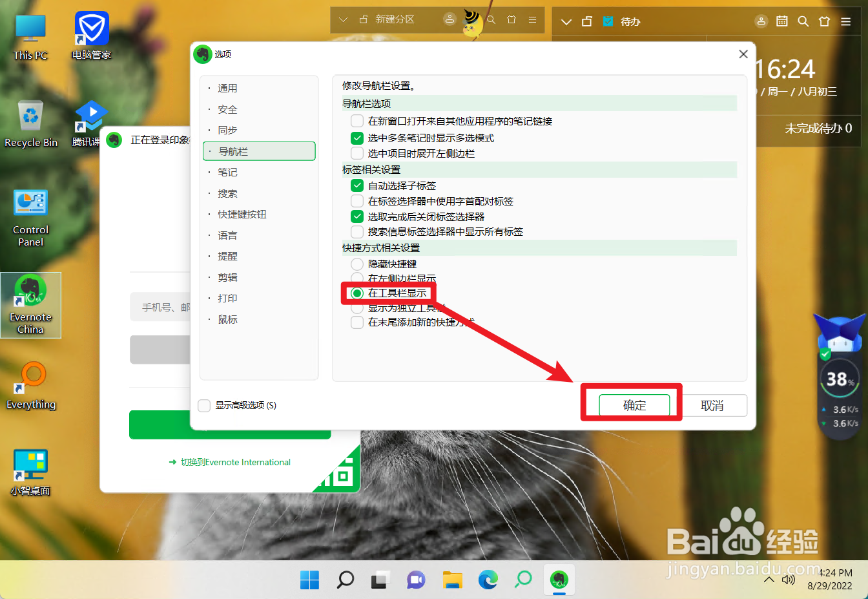Open the 剪辑 options category
Viewport: 868px width, 599px height.
[259, 278]
